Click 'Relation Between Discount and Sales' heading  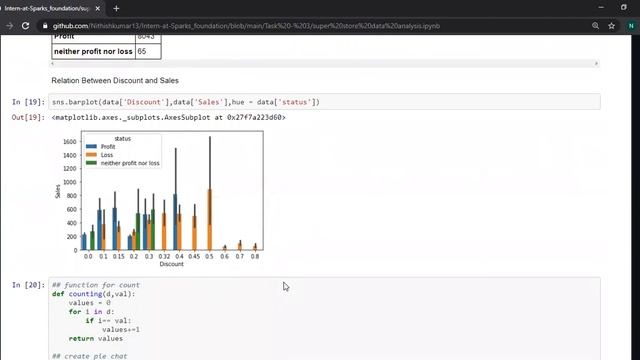[115, 80]
